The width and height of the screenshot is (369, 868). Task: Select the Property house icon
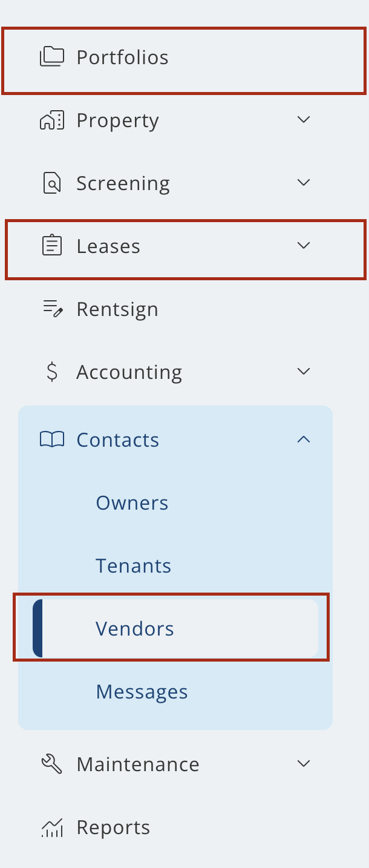click(51, 120)
